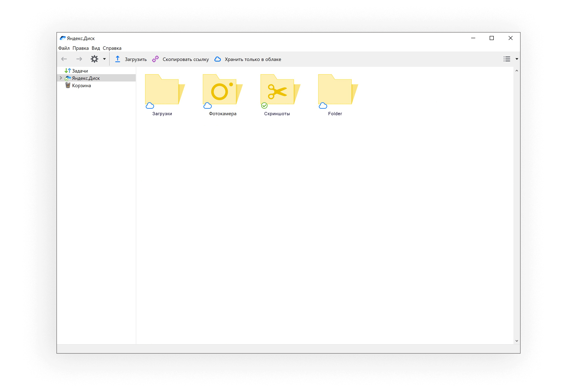Viewport: 588px width, 392px height.
Task: Select Задачи in the sidebar
Action: (80, 71)
